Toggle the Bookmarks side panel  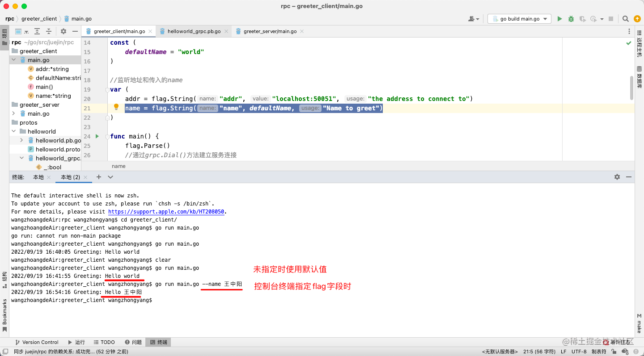tap(4, 315)
